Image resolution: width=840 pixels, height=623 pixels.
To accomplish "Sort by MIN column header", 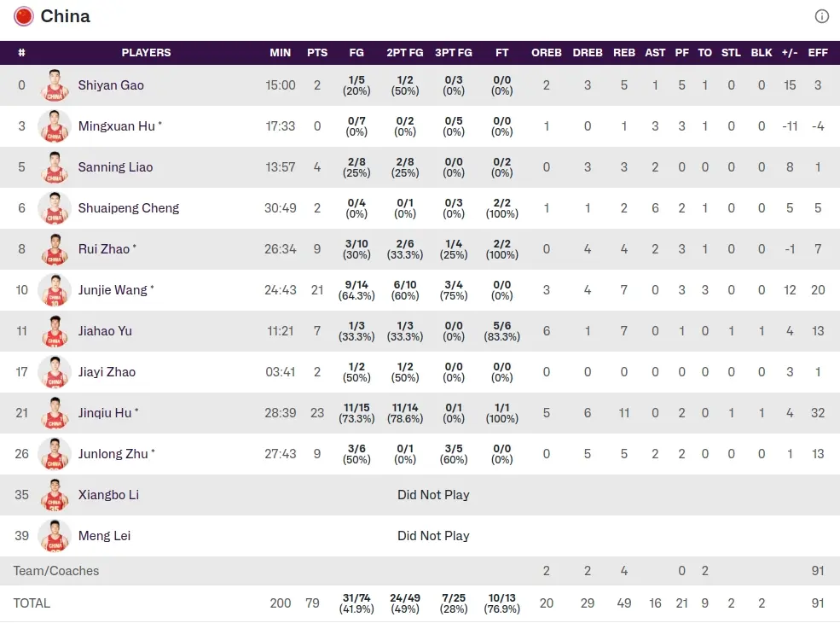I will point(281,53).
